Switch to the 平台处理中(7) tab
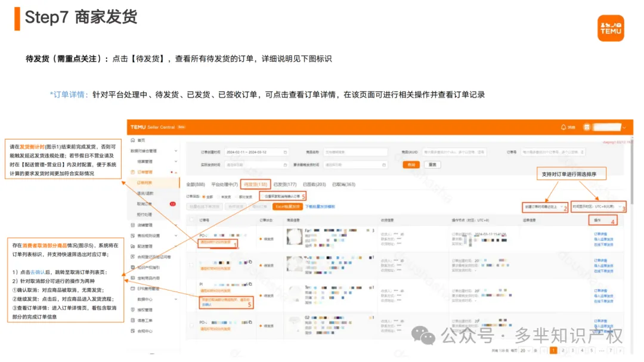This screenshot has height=362, width=644. pos(224,184)
